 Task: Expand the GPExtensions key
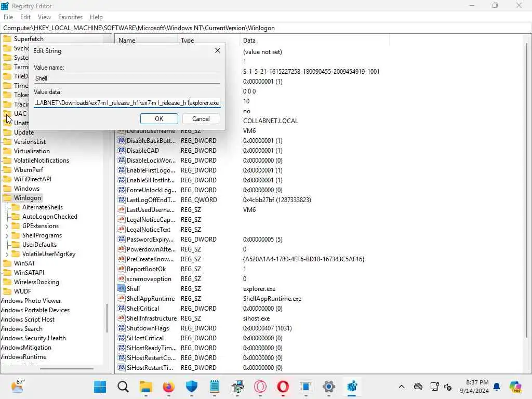click(x=7, y=227)
